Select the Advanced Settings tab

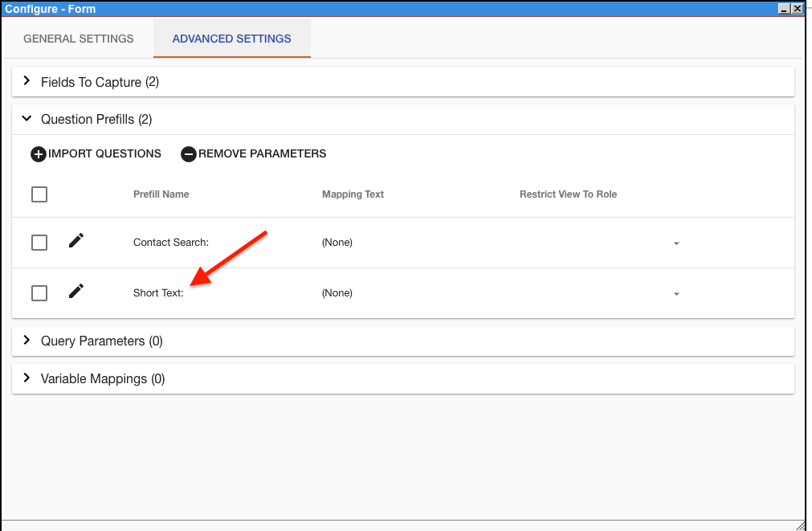click(231, 38)
